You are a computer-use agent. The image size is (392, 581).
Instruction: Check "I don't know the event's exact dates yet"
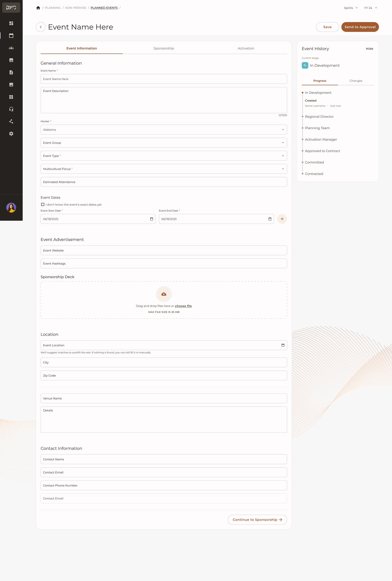[x=43, y=205]
